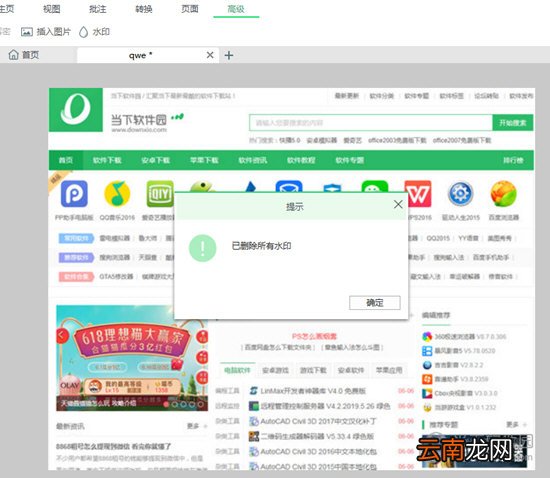The height and width of the screenshot is (478, 550).
Task: Open the AutoCAD Civil 3D 2017 entry
Action: pos(318,421)
